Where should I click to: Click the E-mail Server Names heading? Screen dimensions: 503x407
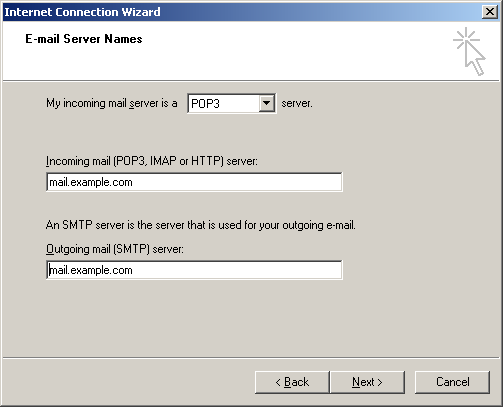84,39
